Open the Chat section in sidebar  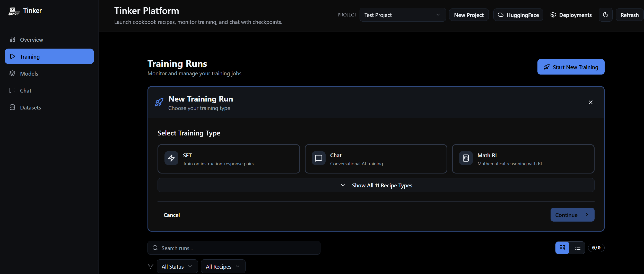point(26,90)
